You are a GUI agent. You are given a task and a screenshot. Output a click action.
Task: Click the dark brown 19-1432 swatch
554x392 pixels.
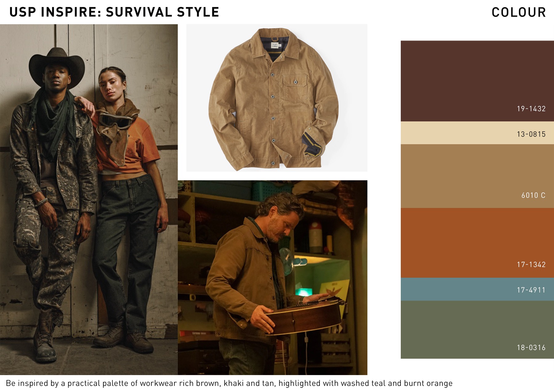tap(477, 81)
